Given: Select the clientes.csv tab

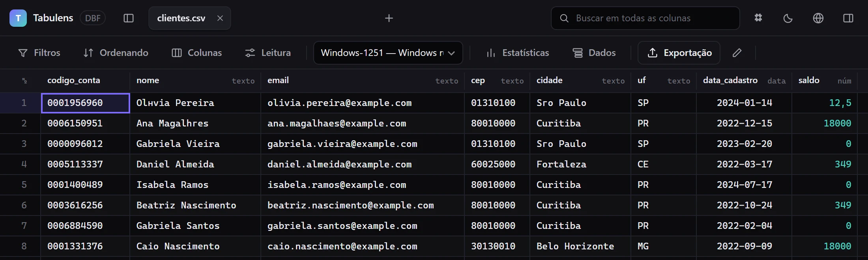Looking at the screenshot, I should click(x=190, y=18).
